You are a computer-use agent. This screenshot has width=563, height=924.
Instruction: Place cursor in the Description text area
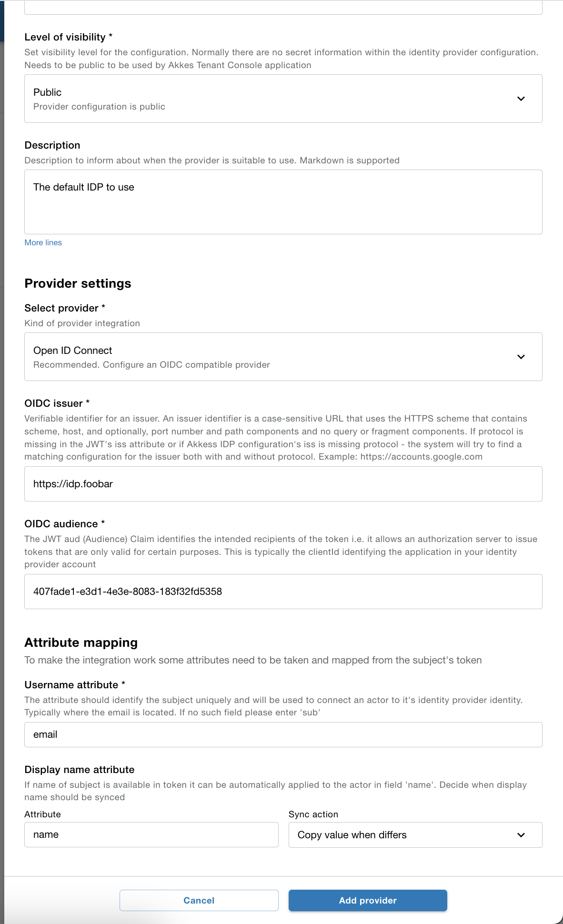coord(283,201)
